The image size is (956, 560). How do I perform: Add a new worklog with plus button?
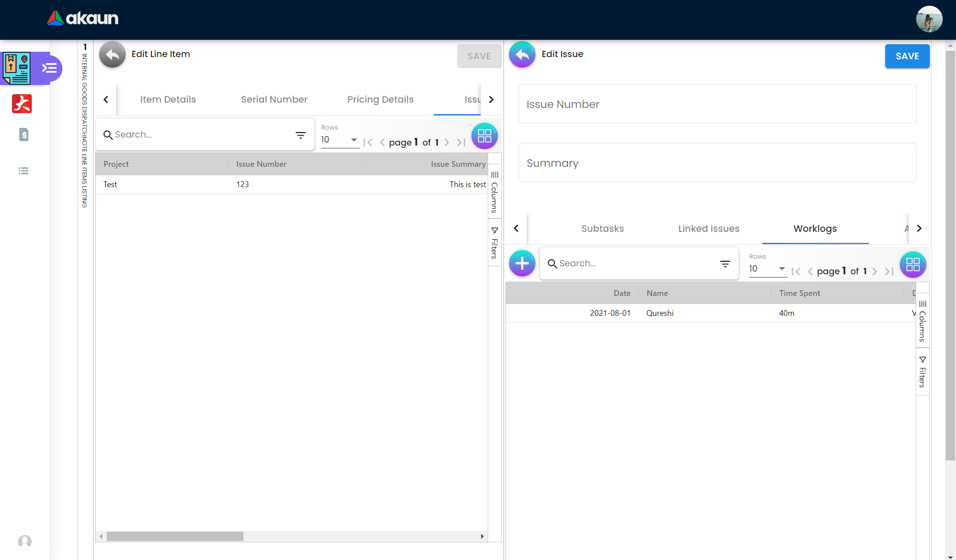tap(522, 263)
